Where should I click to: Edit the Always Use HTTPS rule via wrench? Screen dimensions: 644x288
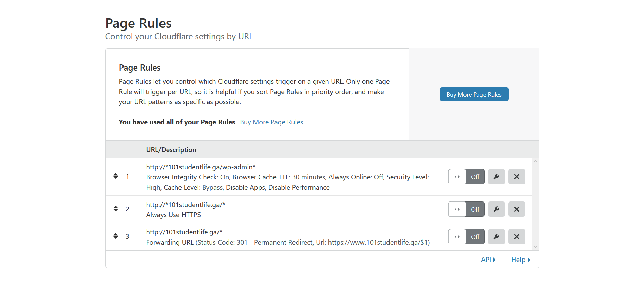[496, 209]
